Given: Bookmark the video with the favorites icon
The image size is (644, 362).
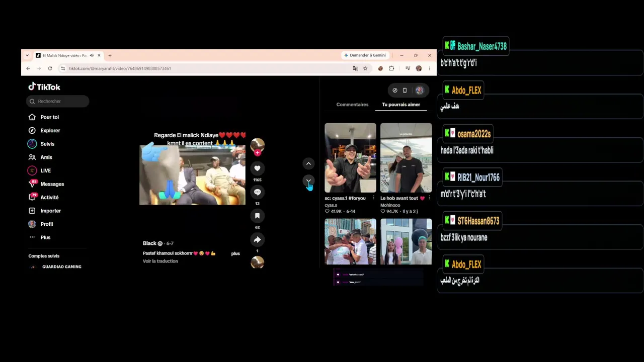Looking at the screenshot, I should click(x=257, y=216).
